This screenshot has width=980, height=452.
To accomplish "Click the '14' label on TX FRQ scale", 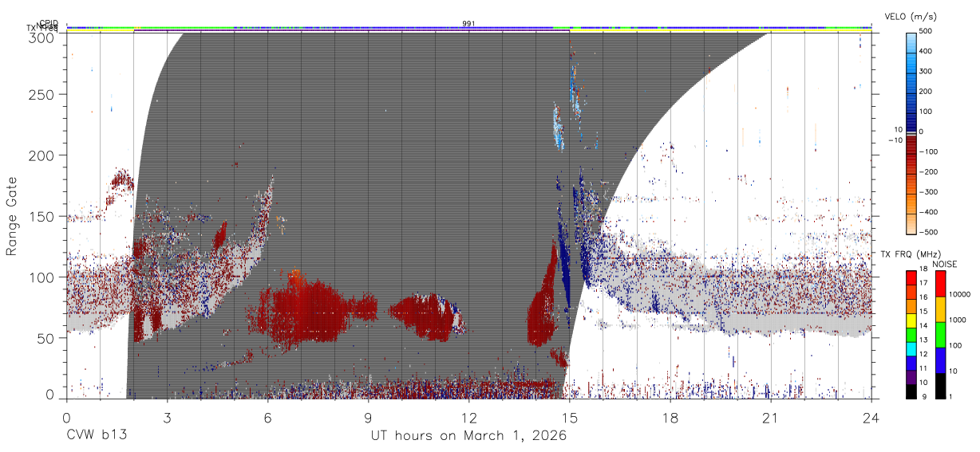I will 923,325.
